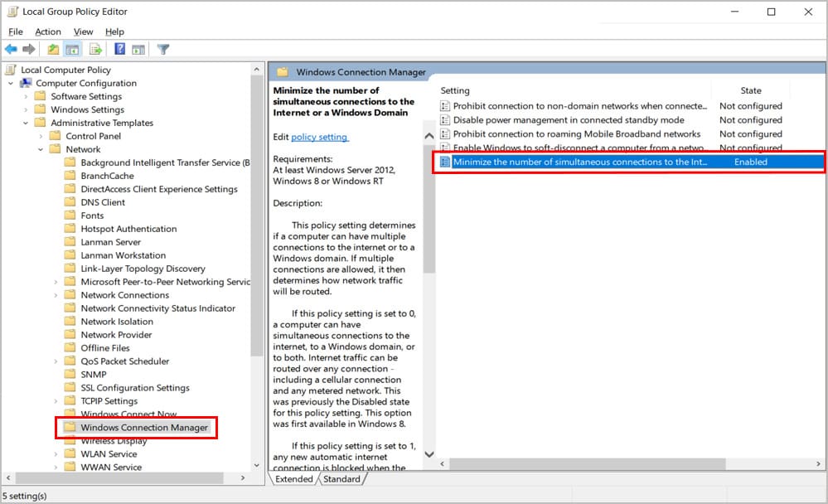The height and width of the screenshot is (504, 828).
Task: Click the tree pane horizontal scroll right arrow
Action: (243, 477)
